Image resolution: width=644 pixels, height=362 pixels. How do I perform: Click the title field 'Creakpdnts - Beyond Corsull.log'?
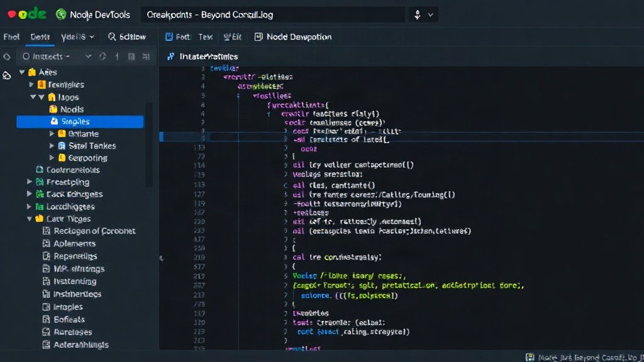click(273, 15)
